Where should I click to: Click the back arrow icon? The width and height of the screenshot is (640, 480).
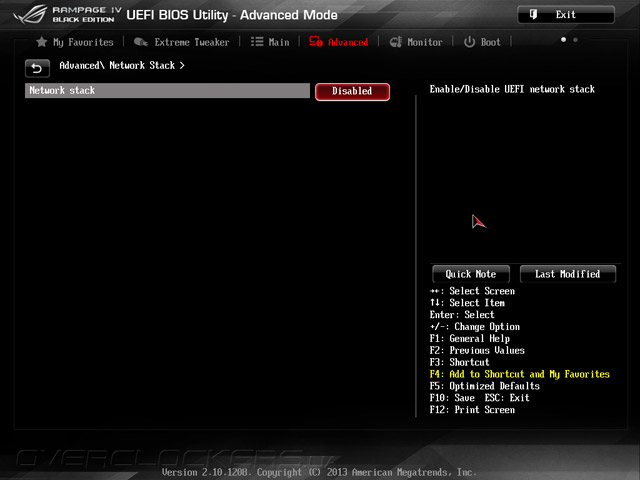(x=37, y=68)
